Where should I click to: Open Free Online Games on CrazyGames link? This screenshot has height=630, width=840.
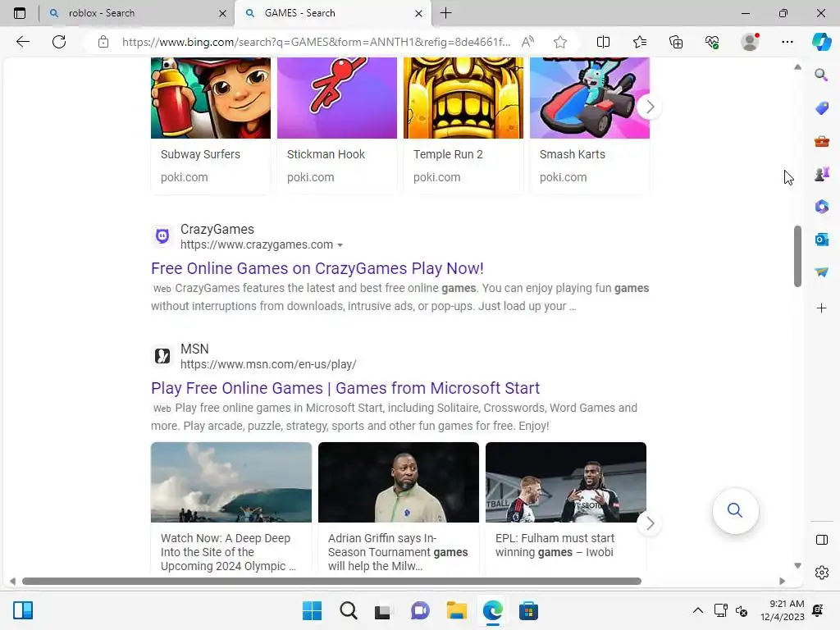click(x=317, y=268)
